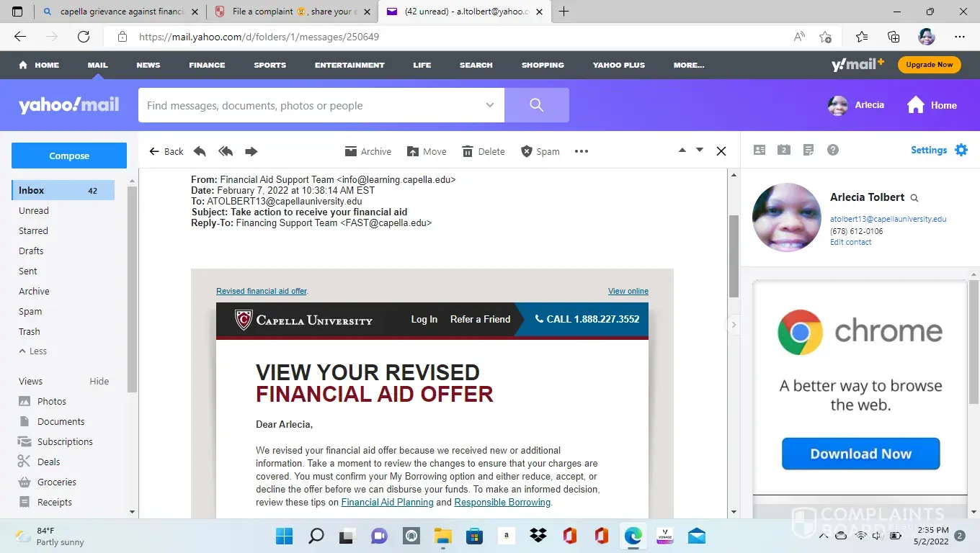Open the Archive folder in sidebar

coord(34,291)
